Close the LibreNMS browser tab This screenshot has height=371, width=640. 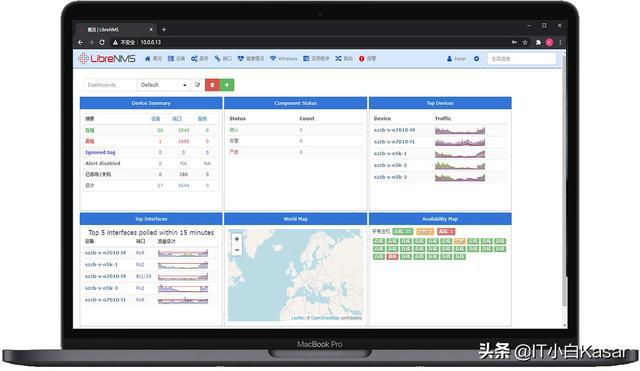pos(151,29)
